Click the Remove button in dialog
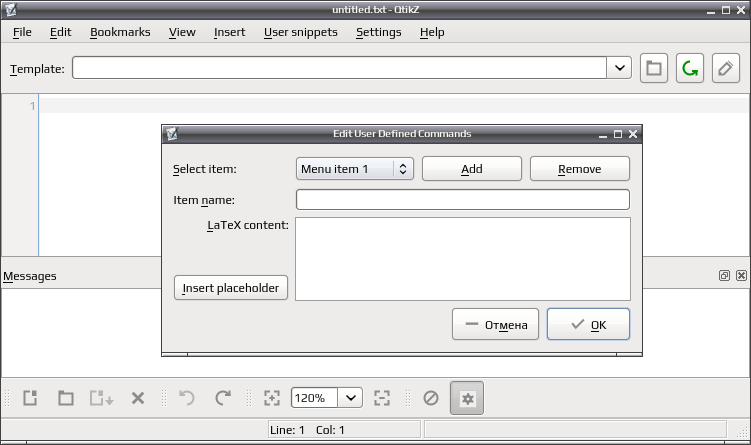This screenshot has height=445, width=751. point(580,169)
